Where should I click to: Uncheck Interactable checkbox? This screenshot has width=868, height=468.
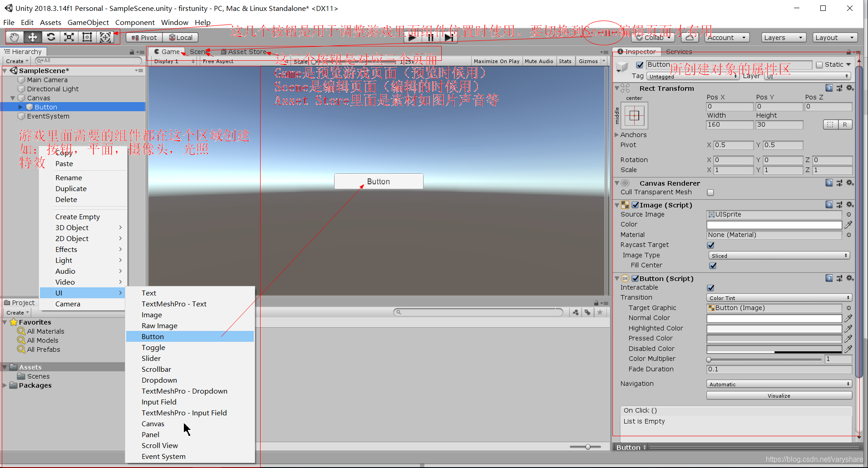click(x=711, y=288)
